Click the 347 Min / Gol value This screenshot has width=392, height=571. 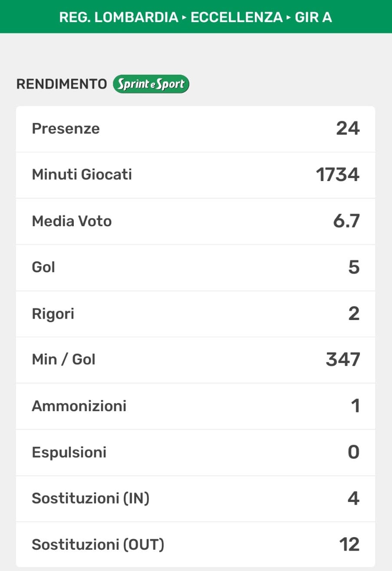tap(343, 360)
